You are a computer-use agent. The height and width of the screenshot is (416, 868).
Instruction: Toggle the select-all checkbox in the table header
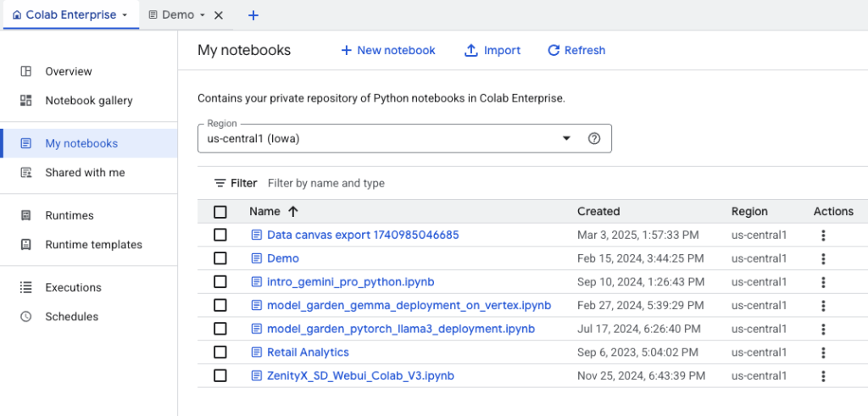[220, 211]
